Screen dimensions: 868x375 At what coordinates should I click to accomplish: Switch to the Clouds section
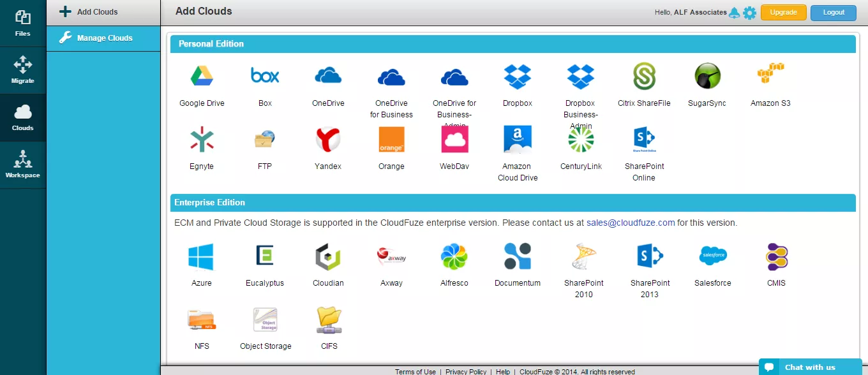click(23, 118)
